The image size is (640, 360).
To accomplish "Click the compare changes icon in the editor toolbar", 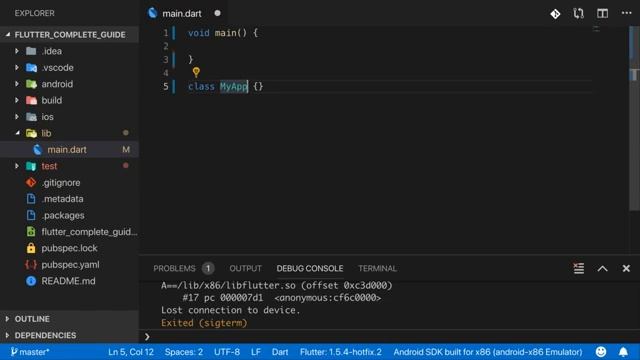I will (578, 14).
